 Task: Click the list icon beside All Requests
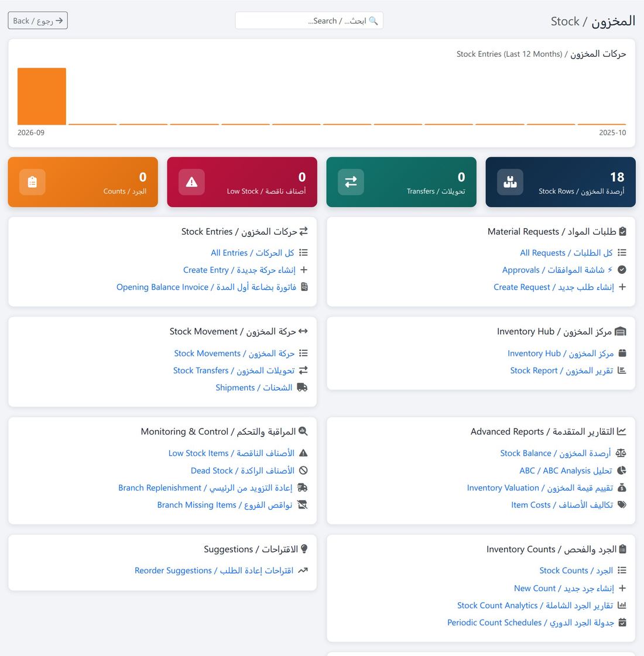(x=622, y=253)
